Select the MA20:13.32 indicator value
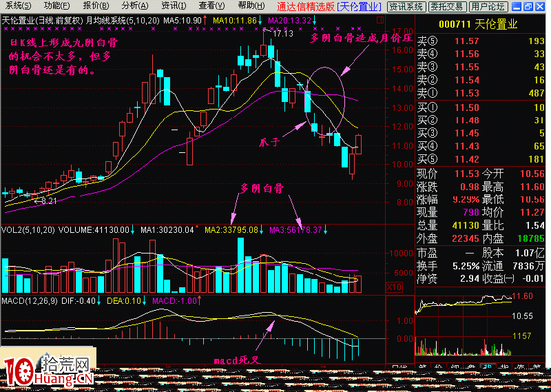 click(x=289, y=21)
